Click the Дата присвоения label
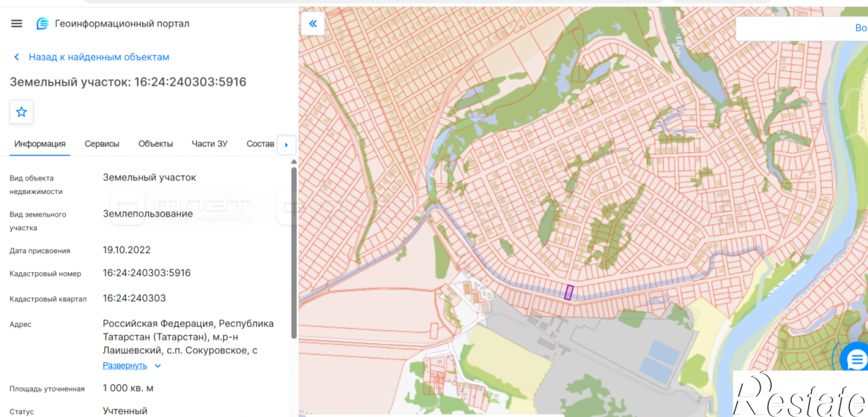This screenshot has height=417, width=868. click(39, 251)
